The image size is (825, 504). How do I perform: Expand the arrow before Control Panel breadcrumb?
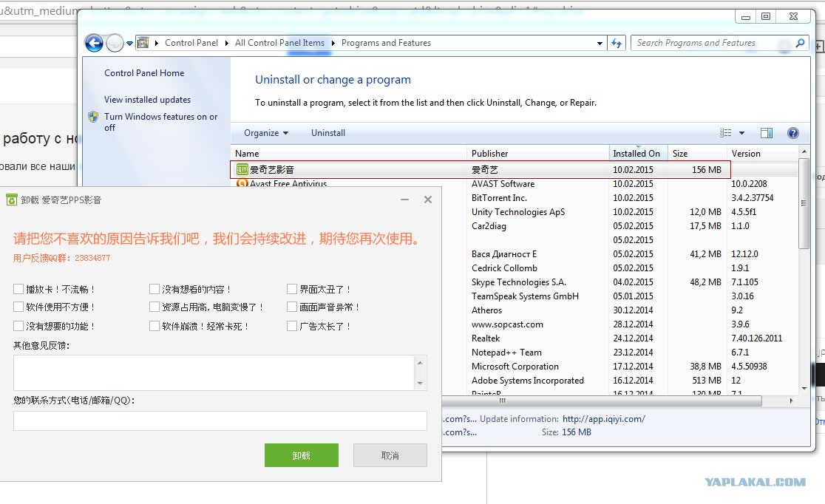pos(156,43)
